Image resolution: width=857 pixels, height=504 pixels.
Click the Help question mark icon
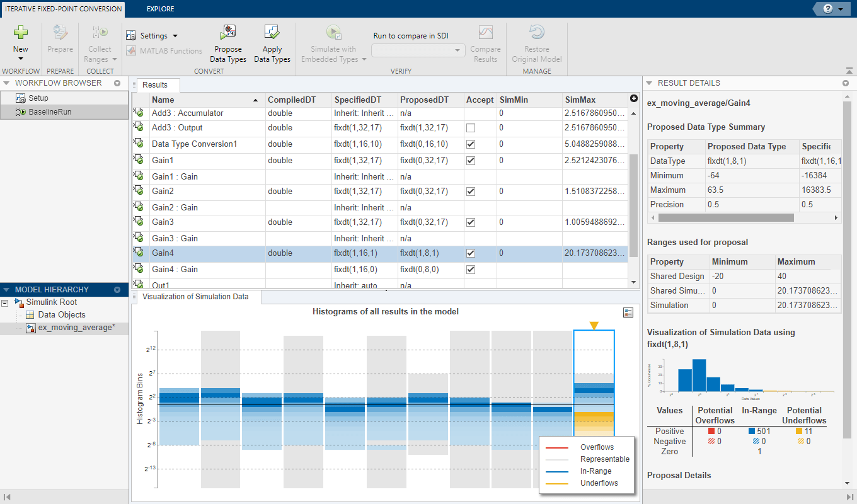pos(827,9)
